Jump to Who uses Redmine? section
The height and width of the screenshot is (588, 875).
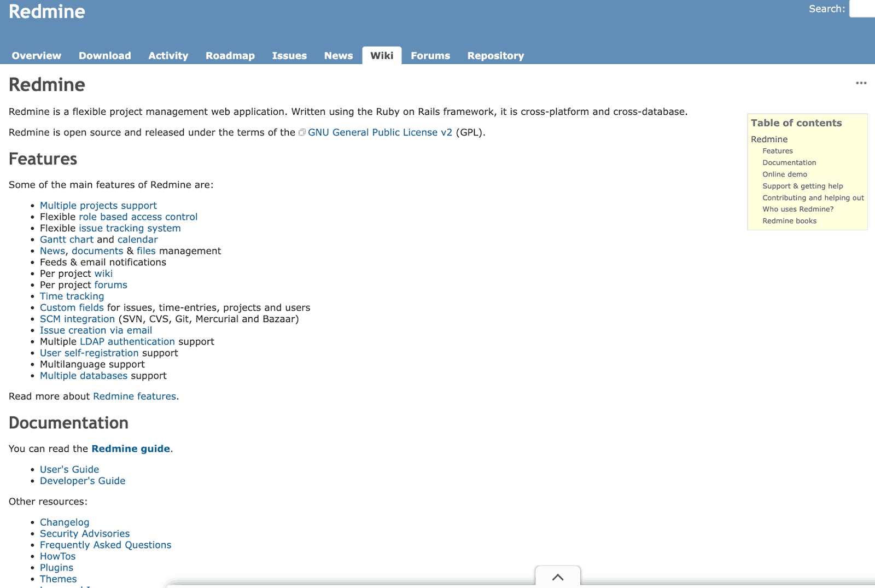(797, 209)
